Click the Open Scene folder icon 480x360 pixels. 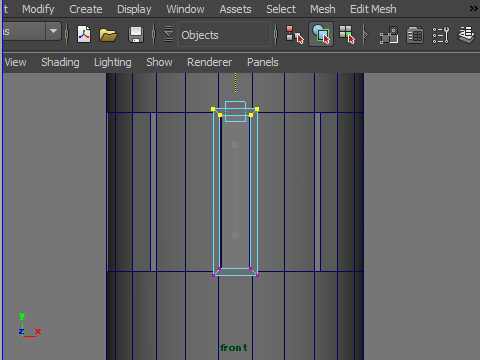(108, 35)
